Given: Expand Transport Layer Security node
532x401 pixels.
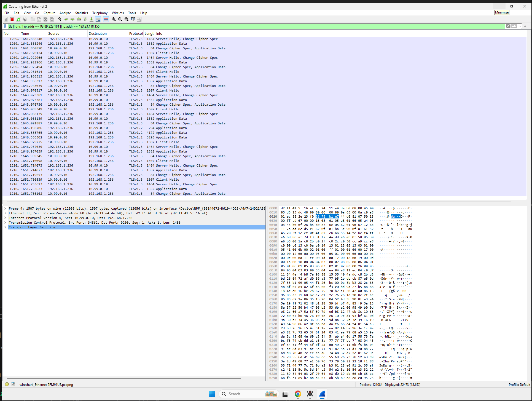Looking at the screenshot, I should pos(5,227).
